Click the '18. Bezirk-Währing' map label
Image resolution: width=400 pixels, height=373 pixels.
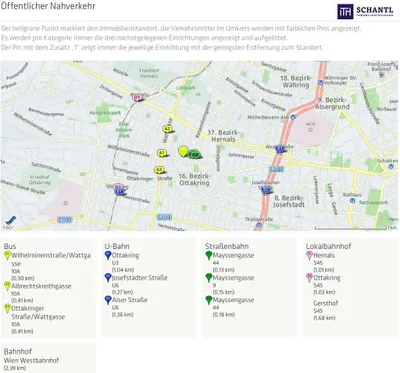click(296, 81)
